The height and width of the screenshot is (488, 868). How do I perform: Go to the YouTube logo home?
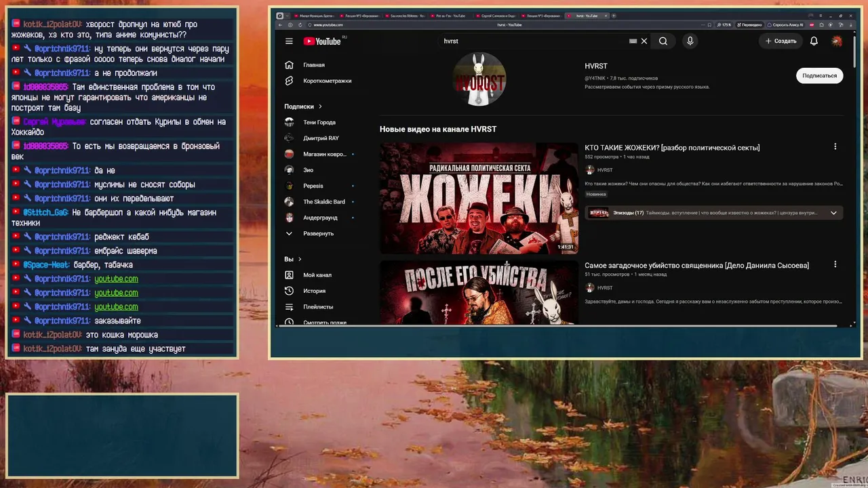322,41
